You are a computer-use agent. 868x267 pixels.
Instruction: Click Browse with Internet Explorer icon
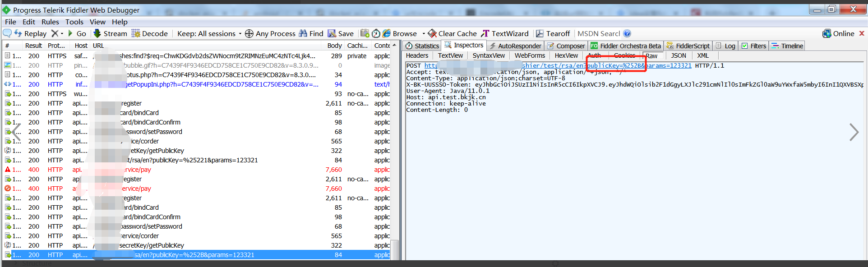tap(400, 33)
